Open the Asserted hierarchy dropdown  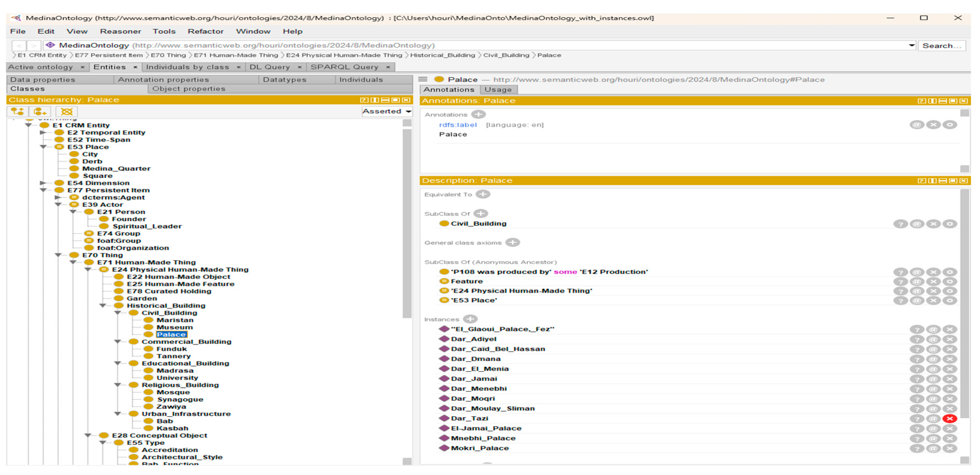point(386,111)
